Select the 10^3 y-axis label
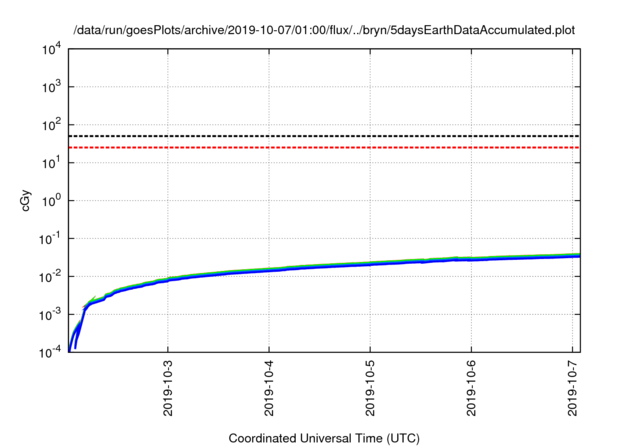The image size is (640, 448). [51, 87]
